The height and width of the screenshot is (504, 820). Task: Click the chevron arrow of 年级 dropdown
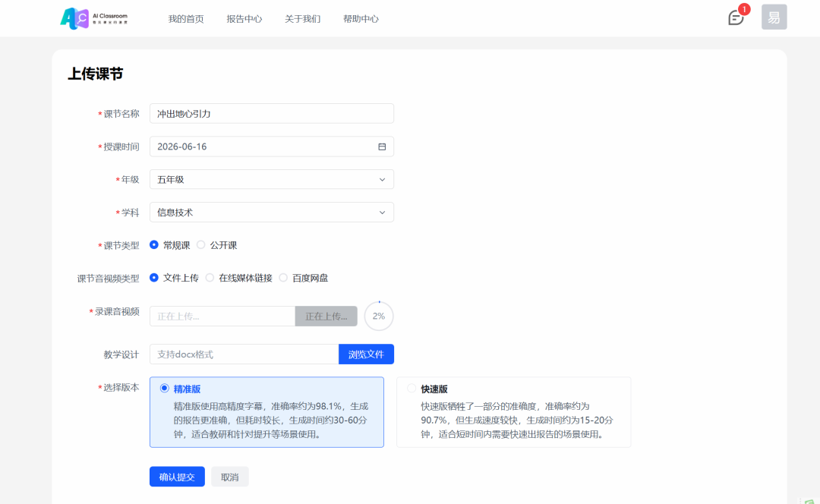click(x=382, y=180)
